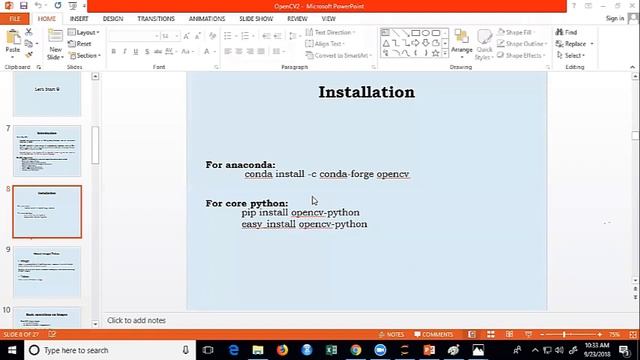640x360 pixels.
Task: Open Shape Fill options
Action: (x=516, y=32)
